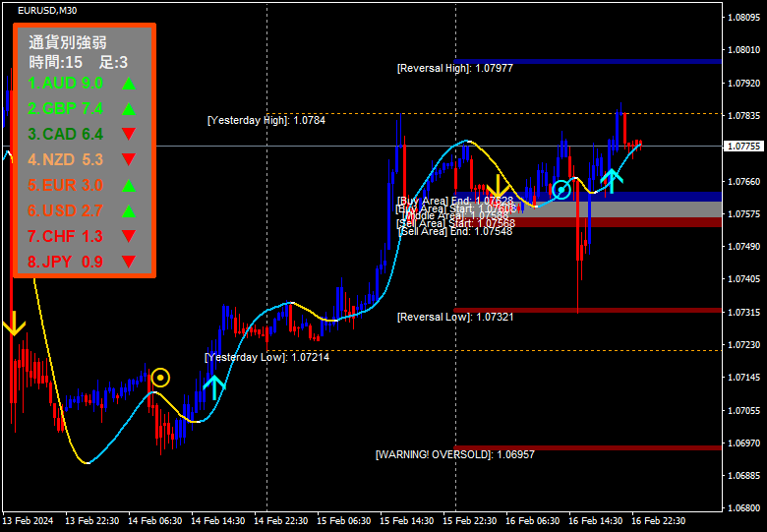767x532 pixels.
Task: Click the green up triangle beside AUD 9.0
Action: 128,83
